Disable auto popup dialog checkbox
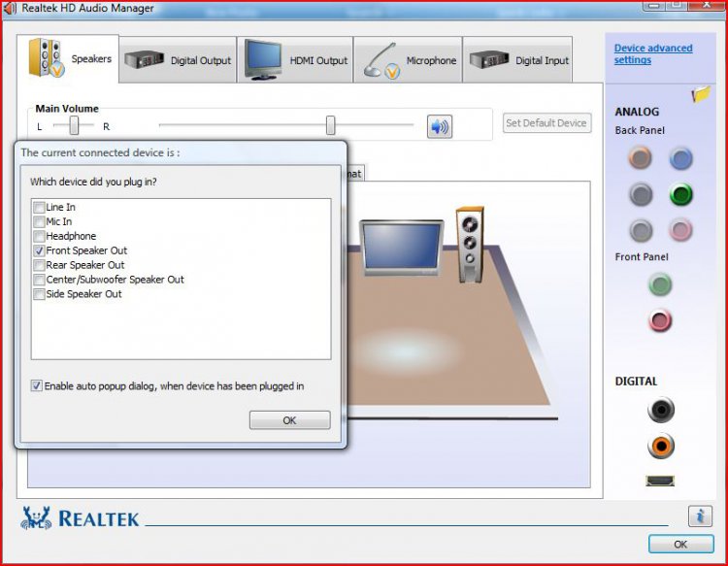The width and height of the screenshot is (728, 566). [36, 385]
